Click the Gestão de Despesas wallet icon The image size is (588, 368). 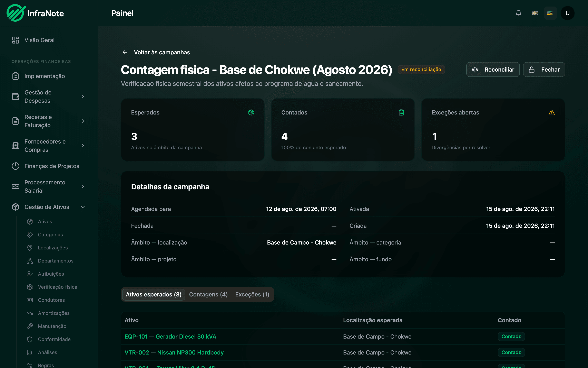[16, 96]
